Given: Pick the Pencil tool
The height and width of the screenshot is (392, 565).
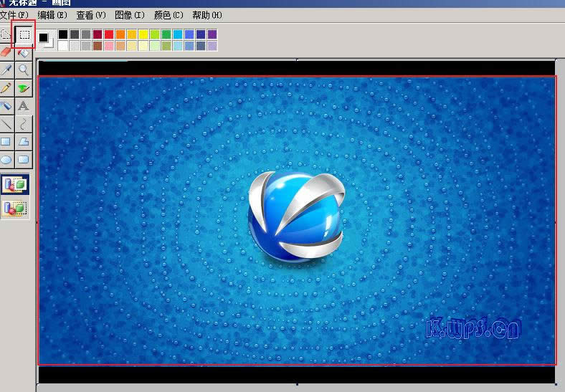Looking at the screenshot, I should [x=6, y=87].
